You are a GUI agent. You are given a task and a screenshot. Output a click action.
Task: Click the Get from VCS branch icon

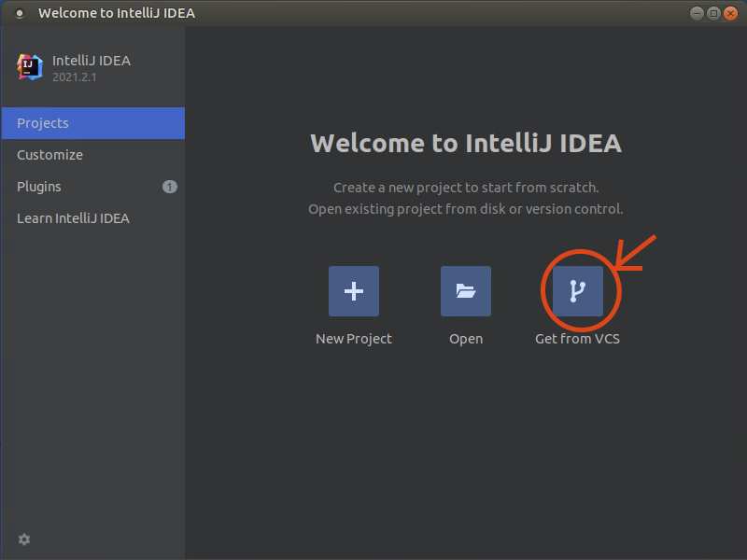coord(577,291)
